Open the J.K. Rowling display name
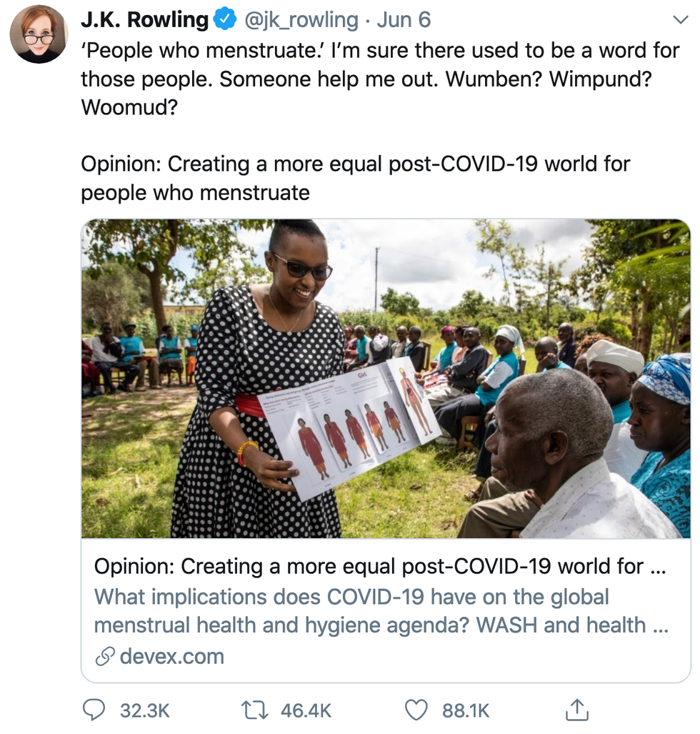The width and height of the screenshot is (700, 734). click(144, 20)
